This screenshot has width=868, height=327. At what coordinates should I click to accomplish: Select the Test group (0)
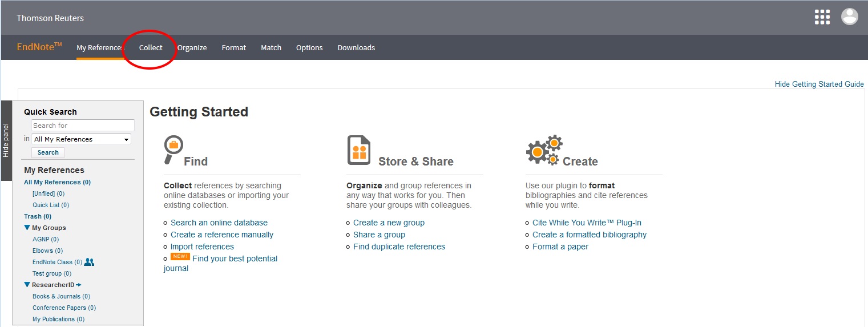pos(52,273)
